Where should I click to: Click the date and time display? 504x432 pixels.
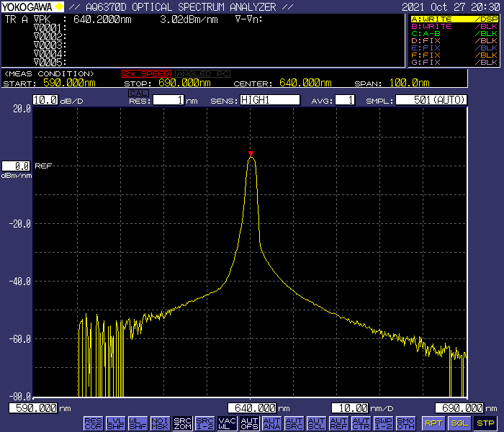click(451, 7)
